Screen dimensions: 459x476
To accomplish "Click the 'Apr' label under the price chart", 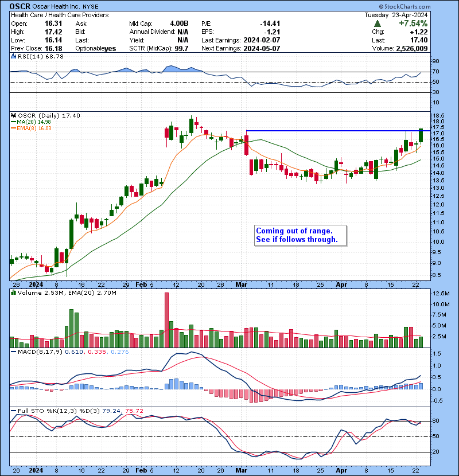I will click(341, 285).
